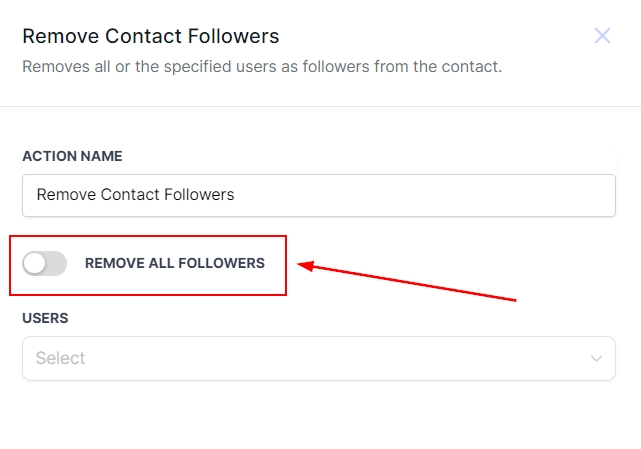
Task: Click the gray track of the followers switch
Action: pos(56,264)
